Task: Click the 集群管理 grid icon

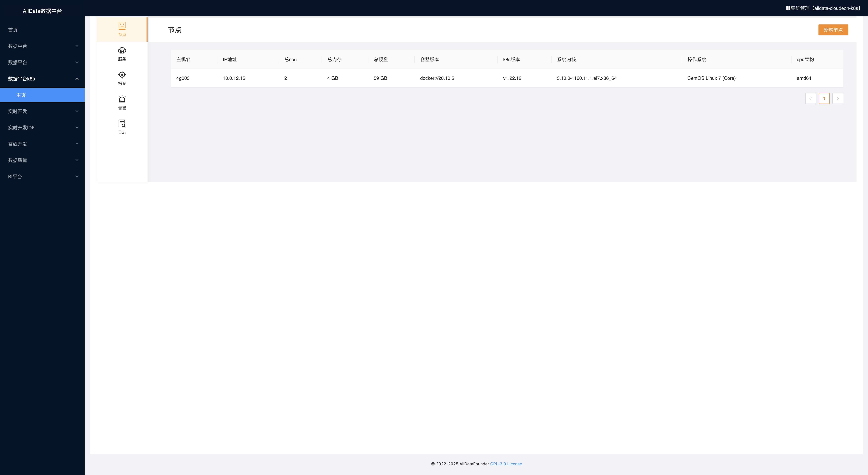Action: point(788,8)
